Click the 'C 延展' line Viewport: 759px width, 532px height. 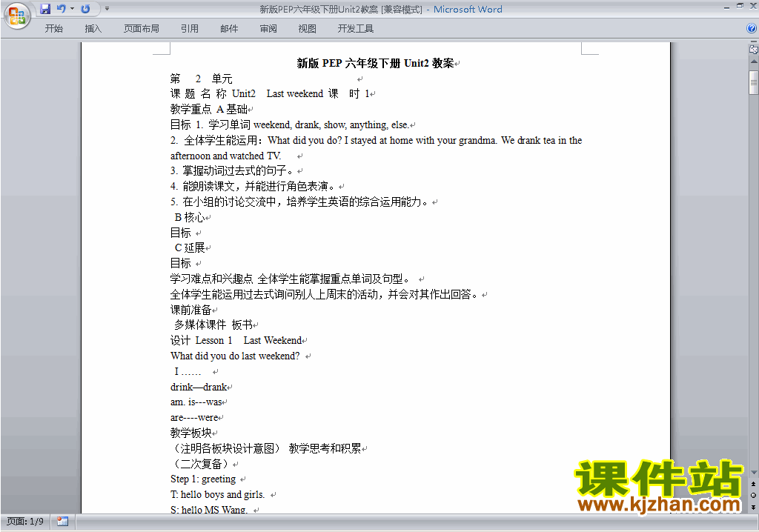189,248
